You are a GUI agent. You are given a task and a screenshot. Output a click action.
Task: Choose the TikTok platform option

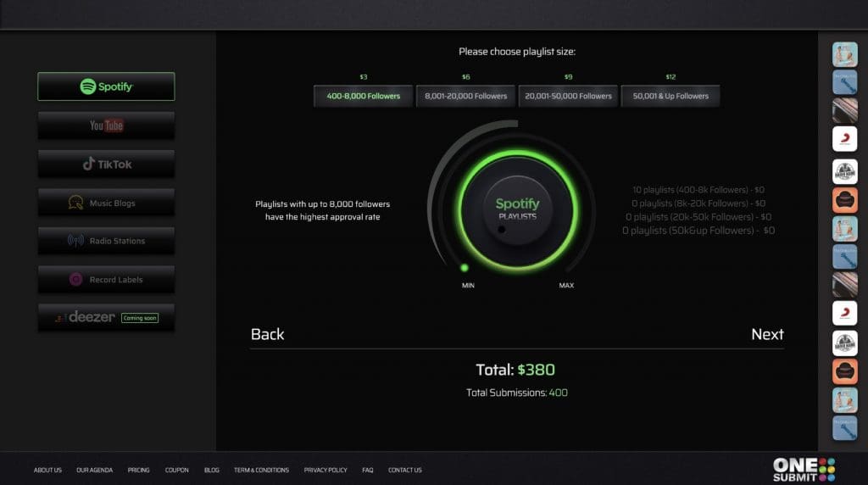106,164
